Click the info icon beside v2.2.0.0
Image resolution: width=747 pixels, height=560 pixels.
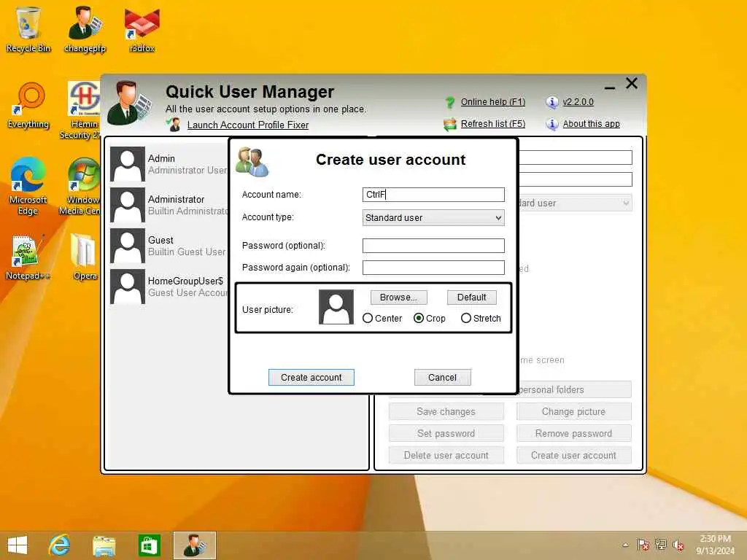tap(551, 102)
